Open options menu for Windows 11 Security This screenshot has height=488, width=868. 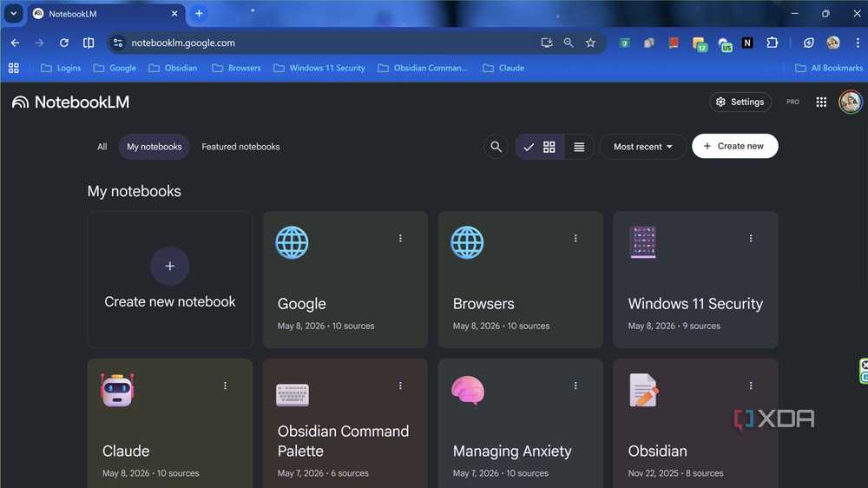coord(751,238)
